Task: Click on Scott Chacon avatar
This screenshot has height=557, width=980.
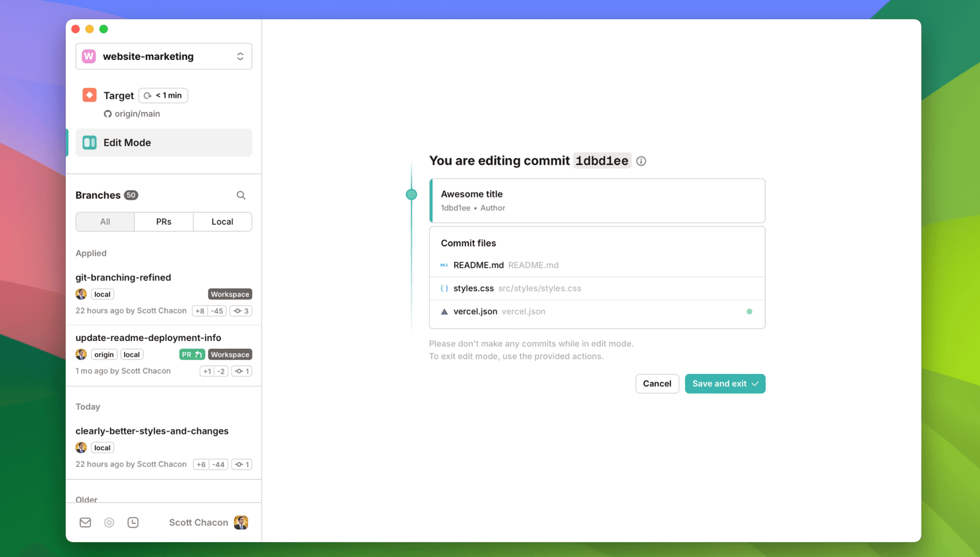Action: click(x=240, y=522)
